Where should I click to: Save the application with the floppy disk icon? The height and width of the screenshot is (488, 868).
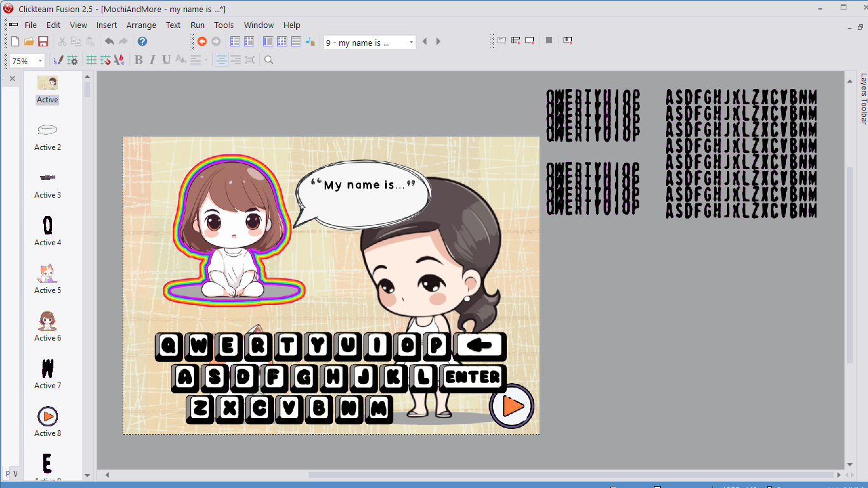(43, 41)
